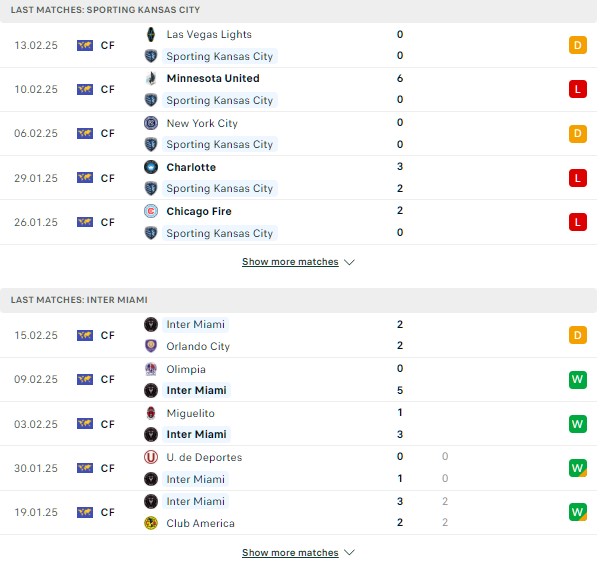Click the Charlotte team logo

pyautogui.click(x=151, y=167)
